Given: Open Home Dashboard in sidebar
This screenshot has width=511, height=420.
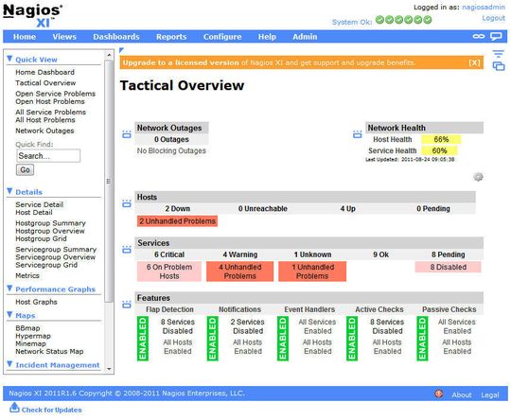Looking at the screenshot, I should click(x=45, y=72).
